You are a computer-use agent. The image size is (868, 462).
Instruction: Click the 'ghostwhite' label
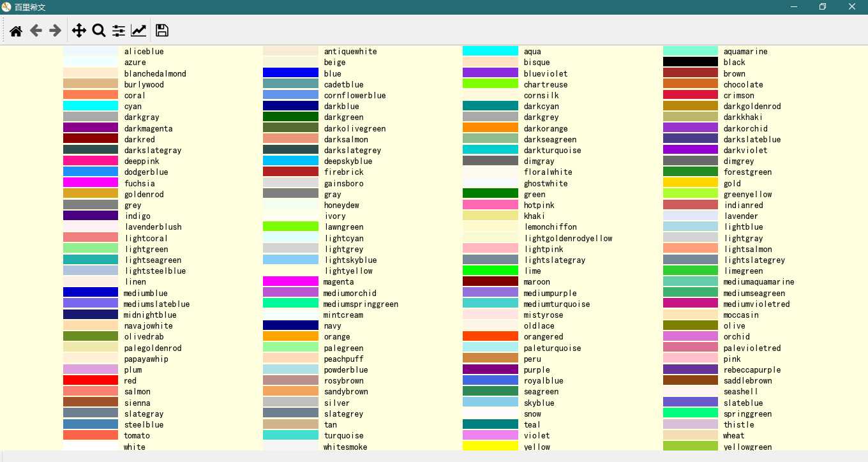click(546, 183)
